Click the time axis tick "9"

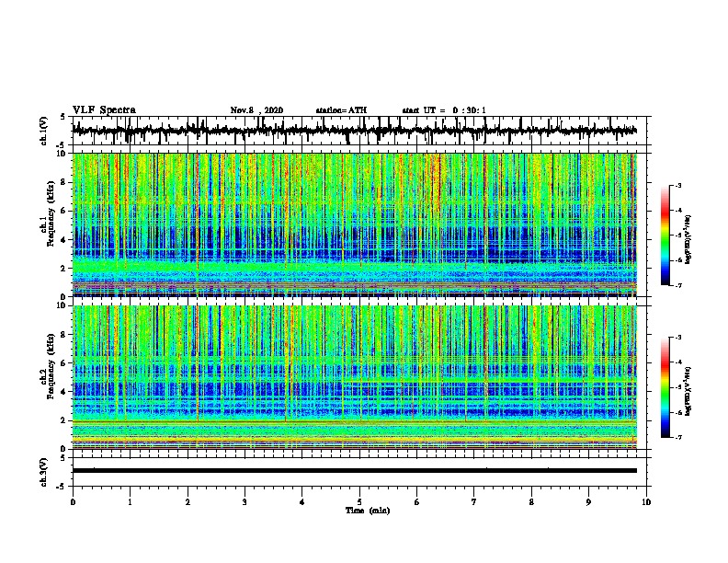pos(588,502)
